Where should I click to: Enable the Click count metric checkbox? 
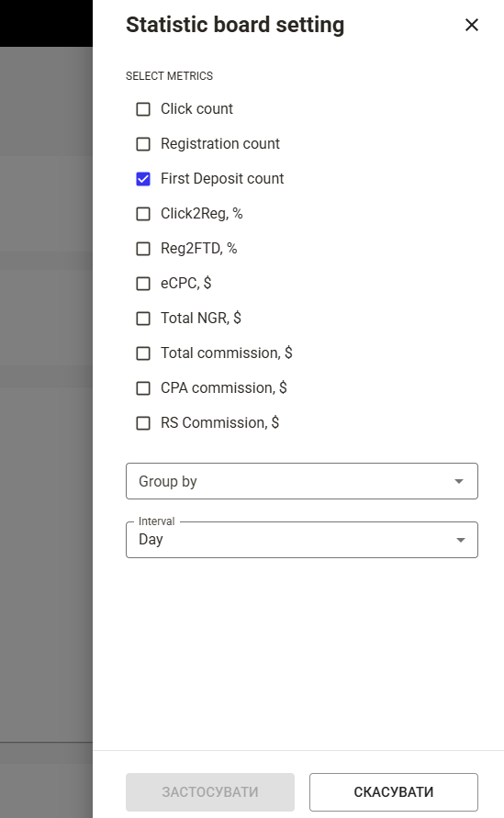point(143,109)
